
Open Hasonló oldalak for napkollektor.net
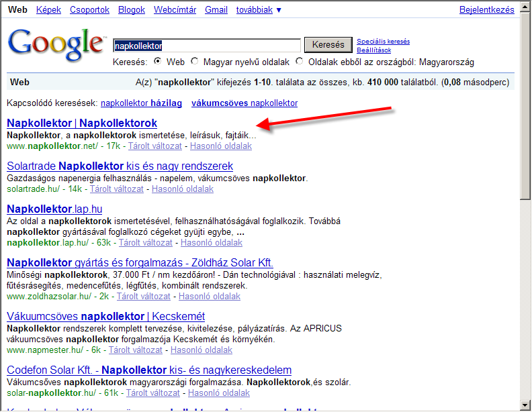(221, 146)
